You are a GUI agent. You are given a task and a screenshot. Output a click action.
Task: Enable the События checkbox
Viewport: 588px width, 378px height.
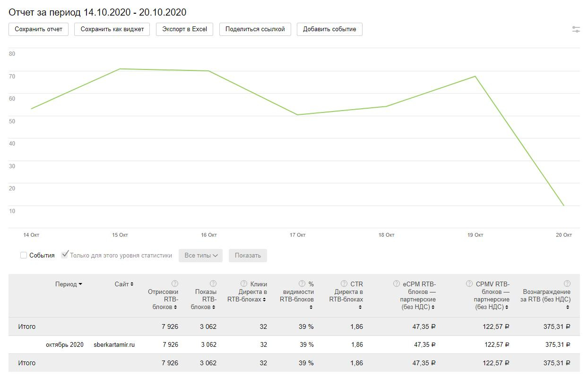pyautogui.click(x=24, y=255)
